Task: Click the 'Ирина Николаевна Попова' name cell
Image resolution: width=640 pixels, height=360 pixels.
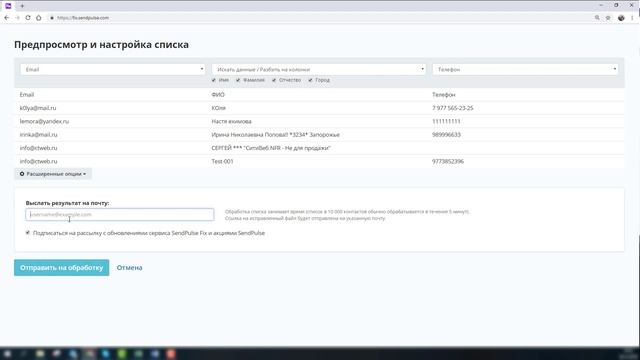Action: pos(276,135)
